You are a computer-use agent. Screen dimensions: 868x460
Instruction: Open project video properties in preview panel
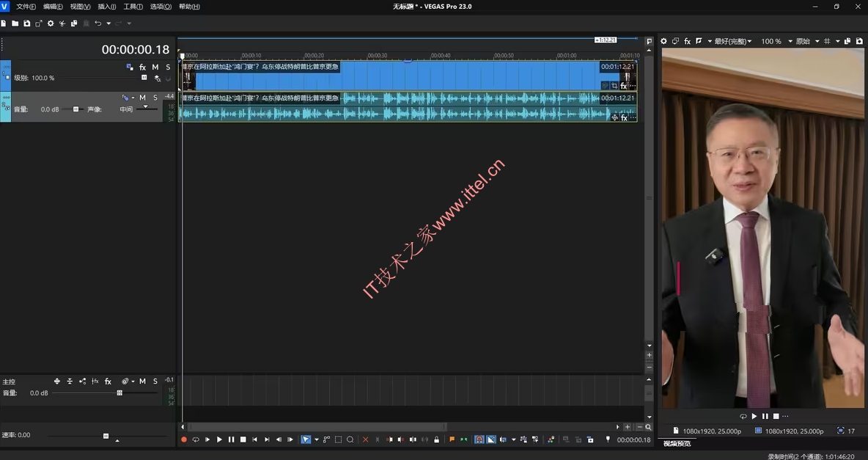pyautogui.click(x=663, y=42)
